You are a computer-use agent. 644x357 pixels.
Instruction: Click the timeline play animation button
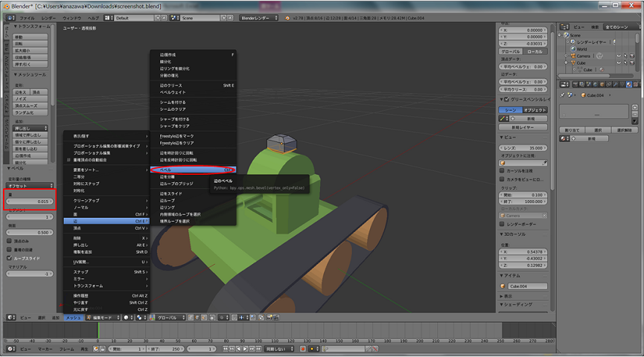tap(247, 348)
